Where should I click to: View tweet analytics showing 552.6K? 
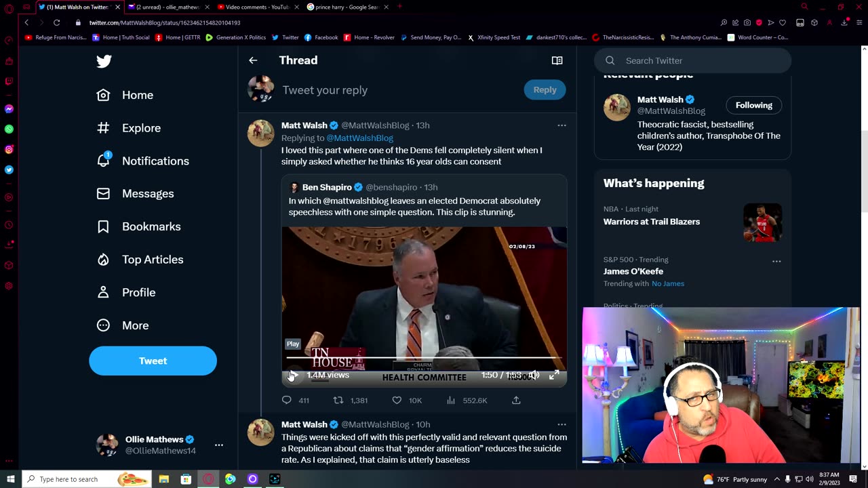467,401
